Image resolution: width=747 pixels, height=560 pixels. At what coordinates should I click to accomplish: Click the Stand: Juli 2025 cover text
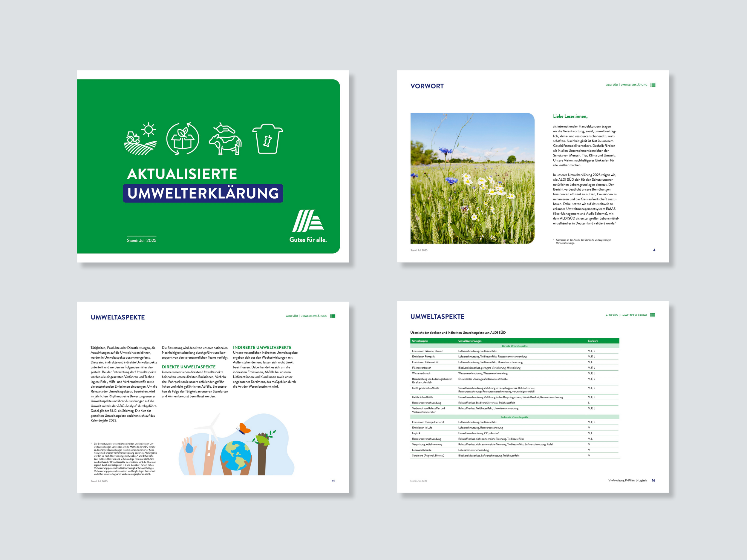pos(142,240)
